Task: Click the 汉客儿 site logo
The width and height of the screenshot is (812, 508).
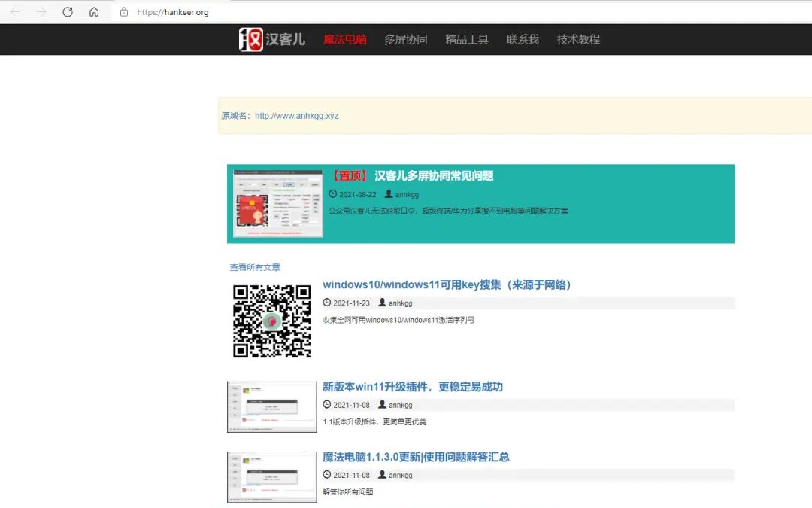Action: 272,39
